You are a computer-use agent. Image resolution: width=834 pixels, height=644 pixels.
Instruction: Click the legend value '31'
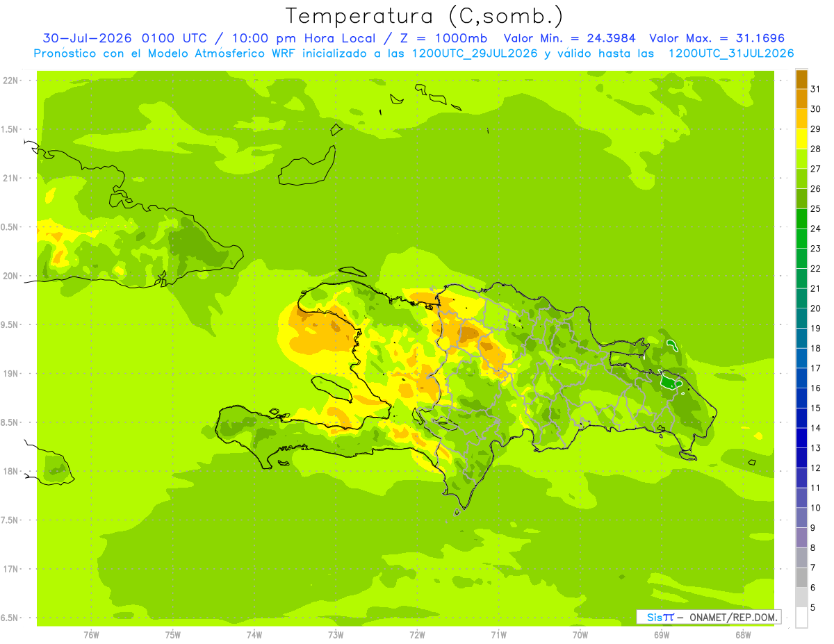pos(815,88)
